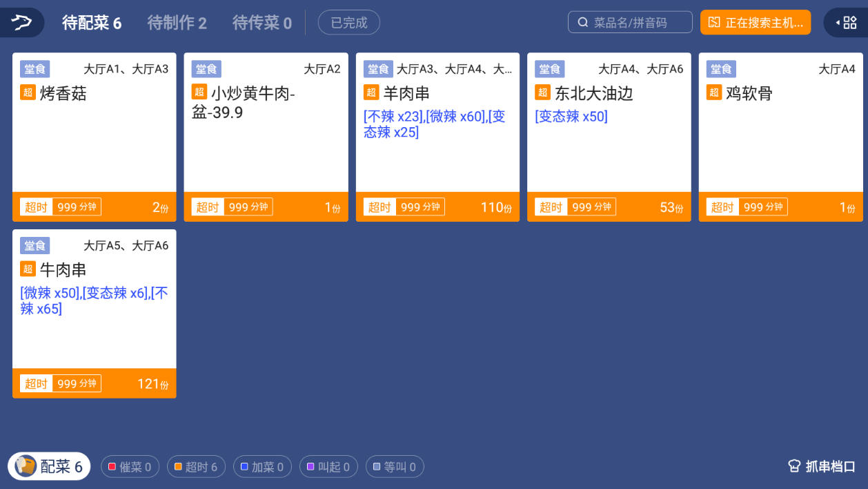
Task: Switch to 待传菜 0 tab
Action: click(x=262, y=23)
